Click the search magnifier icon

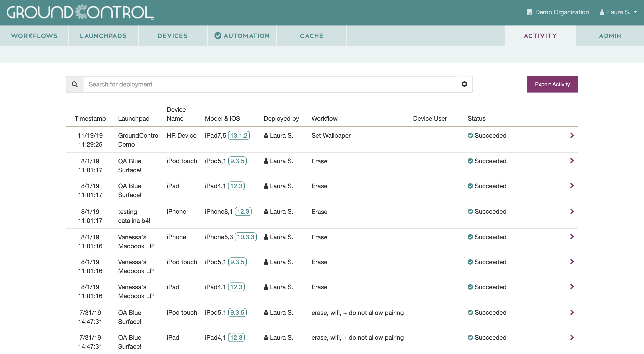click(x=74, y=84)
